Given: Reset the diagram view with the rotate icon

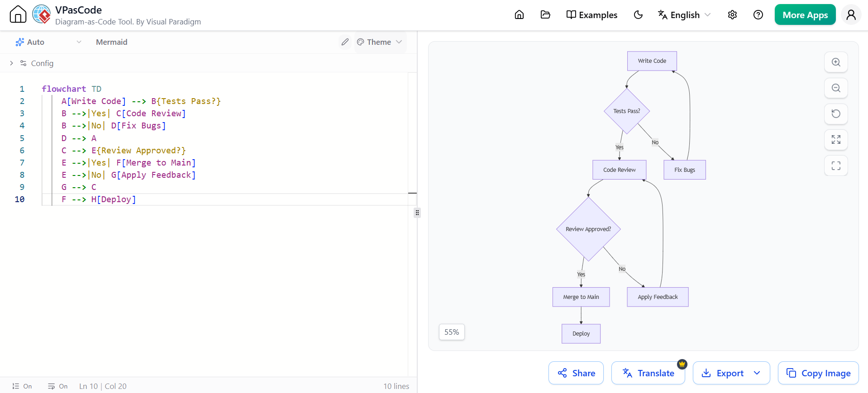Looking at the screenshot, I should coord(836,114).
